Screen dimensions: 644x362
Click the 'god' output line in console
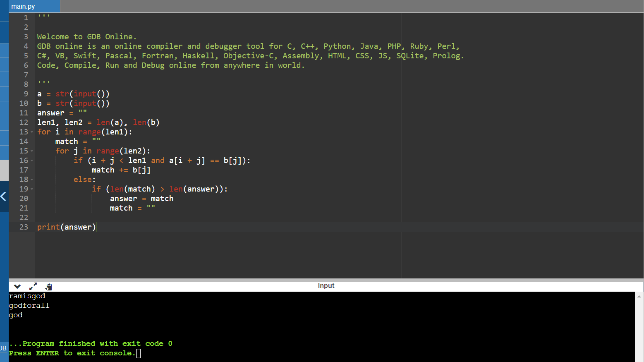click(16, 315)
